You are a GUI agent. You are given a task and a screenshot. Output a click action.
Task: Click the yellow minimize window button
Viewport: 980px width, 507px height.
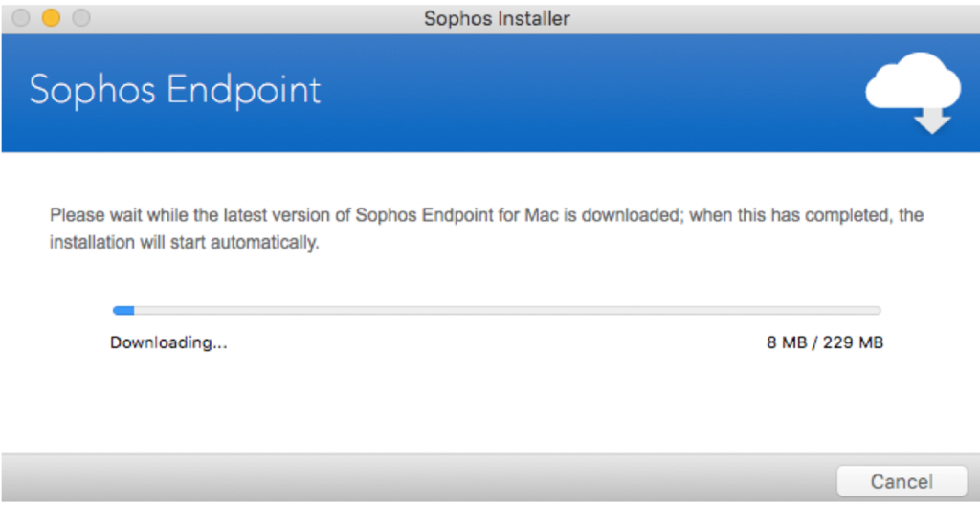51,18
